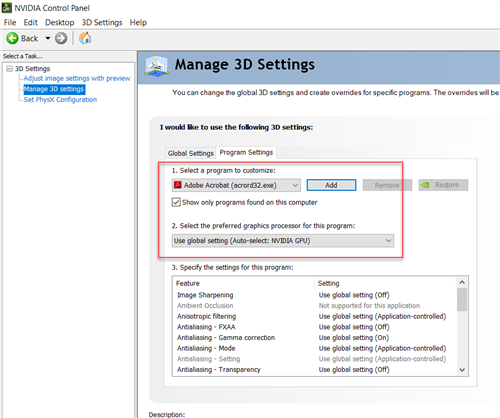
Task: Select the 3D Settings tree label
Action: (32, 69)
